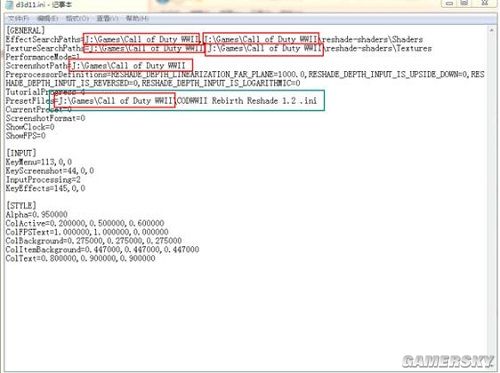The image size is (500, 373).
Task: Click the Notepad document icon in title bar
Action: tap(9, 4)
